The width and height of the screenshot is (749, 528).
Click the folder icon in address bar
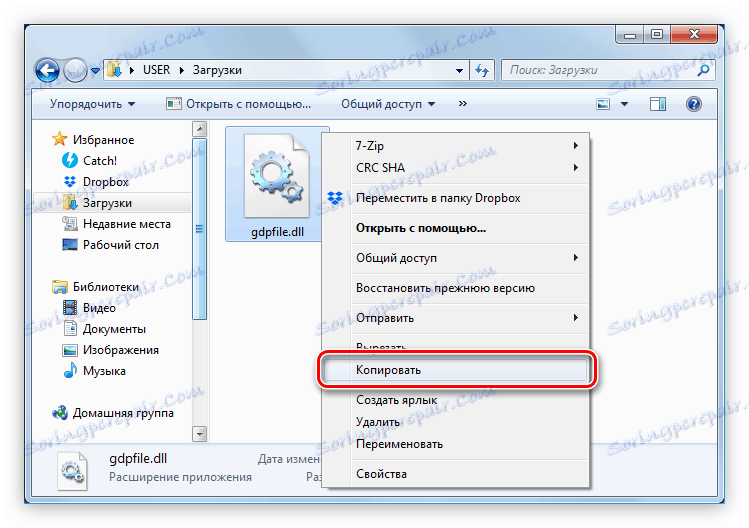click(x=114, y=70)
